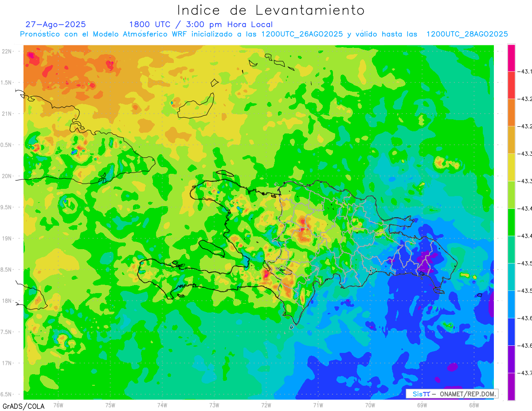Viewport: 532px width, 411px height.
Task: Click the '20N' latitude label
Action: (7, 176)
